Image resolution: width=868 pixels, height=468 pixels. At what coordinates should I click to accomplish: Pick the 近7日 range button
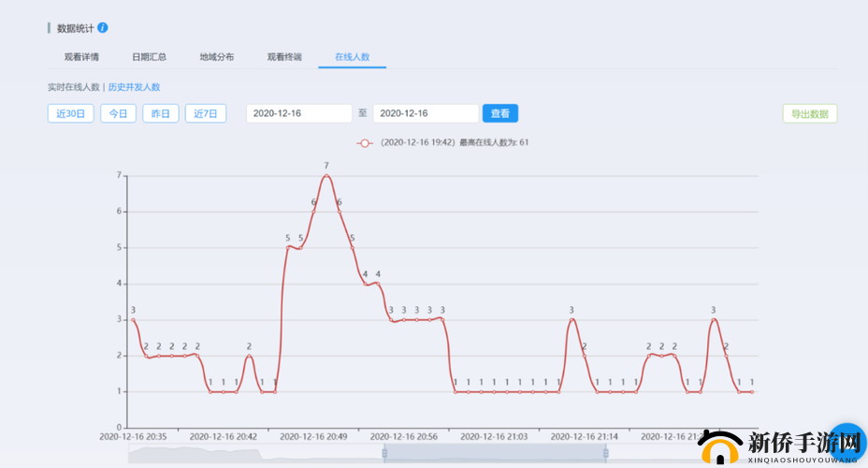(206, 113)
